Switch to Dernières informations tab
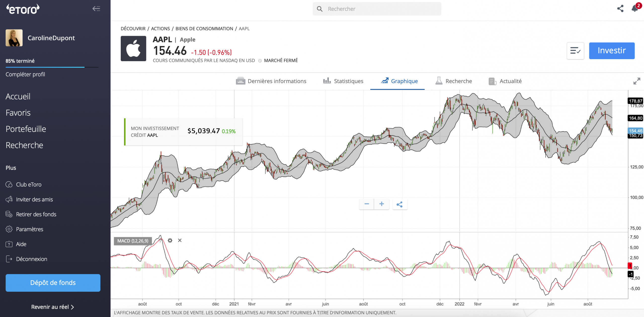This screenshot has height=317, width=644. (x=271, y=81)
